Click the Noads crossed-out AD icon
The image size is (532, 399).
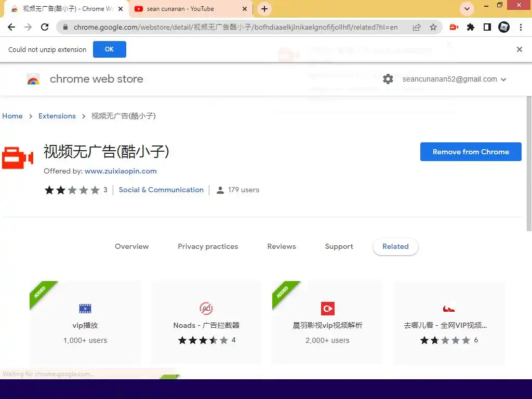point(206,309)
